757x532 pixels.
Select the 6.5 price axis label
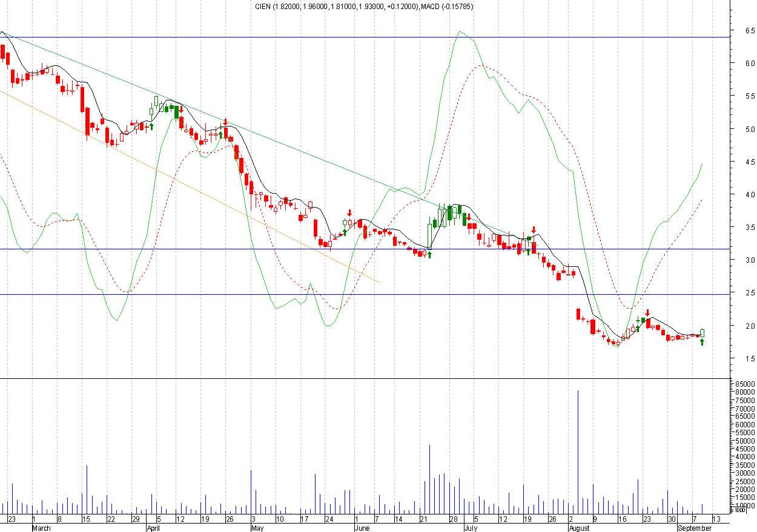click(x=750, y=30)
